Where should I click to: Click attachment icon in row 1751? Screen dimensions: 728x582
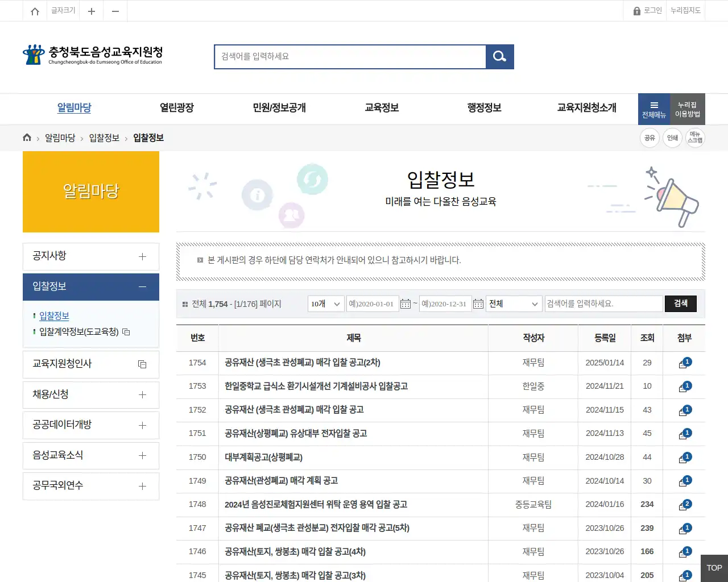coord(685,434)
